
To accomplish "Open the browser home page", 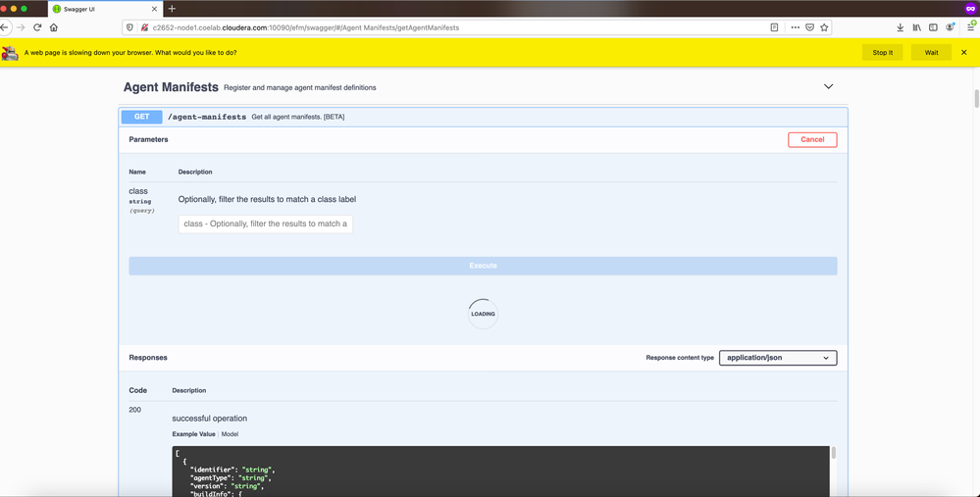I will (x=54, y=27).
